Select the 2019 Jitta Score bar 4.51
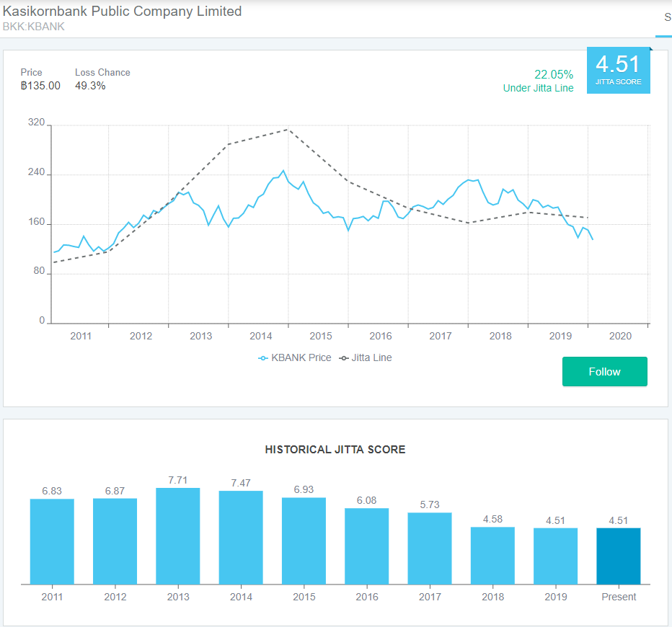672x627 pixels. (556, 556)
